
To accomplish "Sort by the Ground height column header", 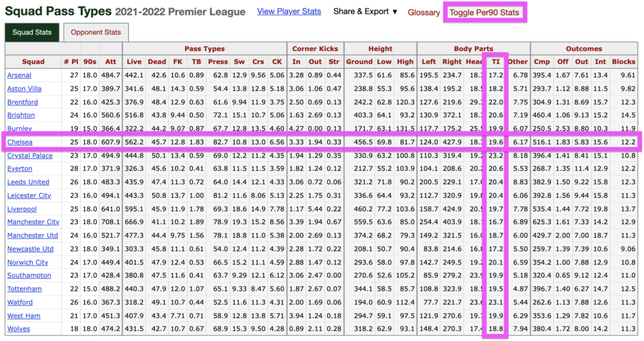I will coord(359,62).
